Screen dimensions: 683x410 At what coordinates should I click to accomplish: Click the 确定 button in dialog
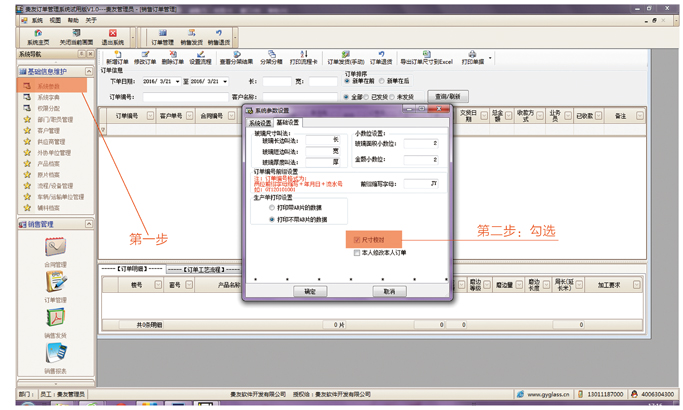pyautogui.click(x=309, y=291)
